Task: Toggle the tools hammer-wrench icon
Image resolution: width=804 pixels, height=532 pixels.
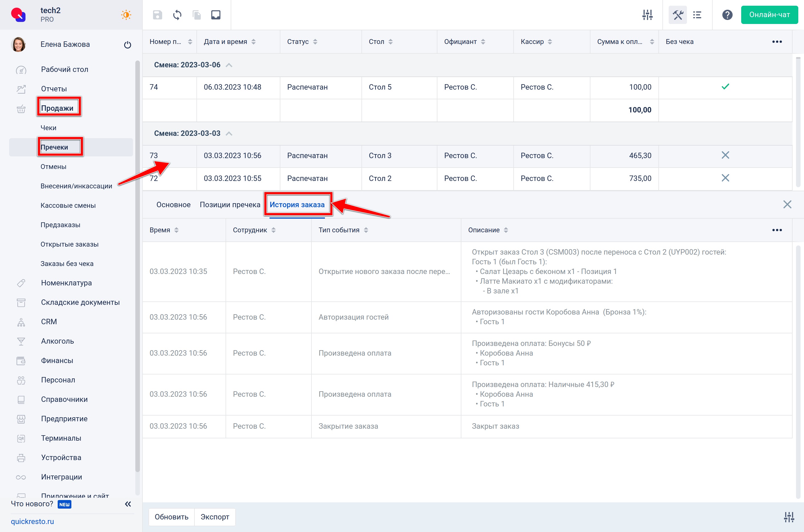Action: (678, 15)
